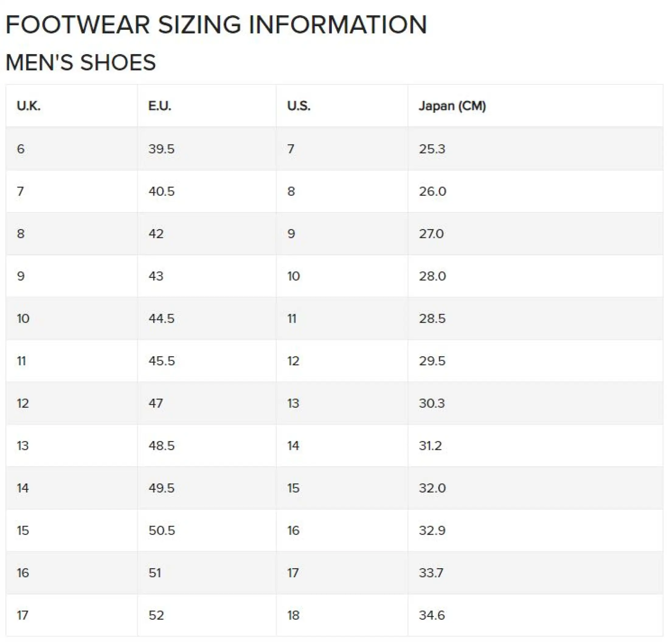Click the Japan value 34.6
The image size is (669, 644).
pos(432,615)
